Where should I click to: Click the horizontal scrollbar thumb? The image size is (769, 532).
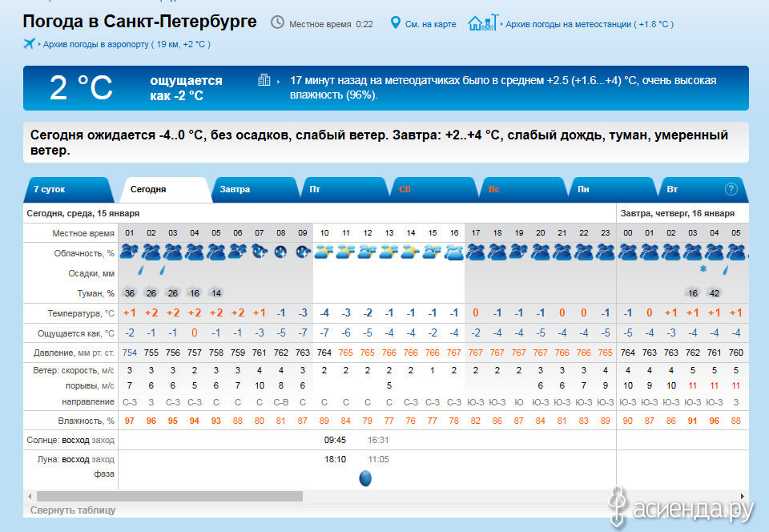pyautogui.click(x=170, y=496)
